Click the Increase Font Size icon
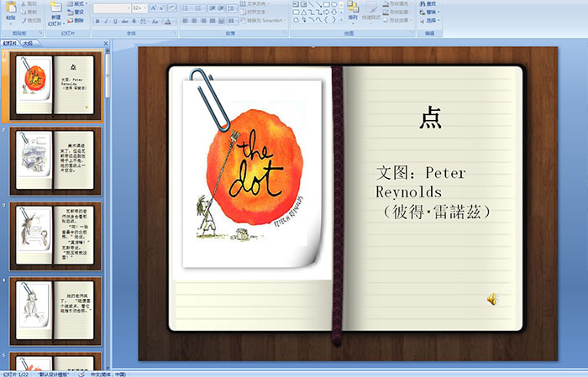Image resolution: width=588 pixels, height=377 pixels. click(x=154, y=8)
